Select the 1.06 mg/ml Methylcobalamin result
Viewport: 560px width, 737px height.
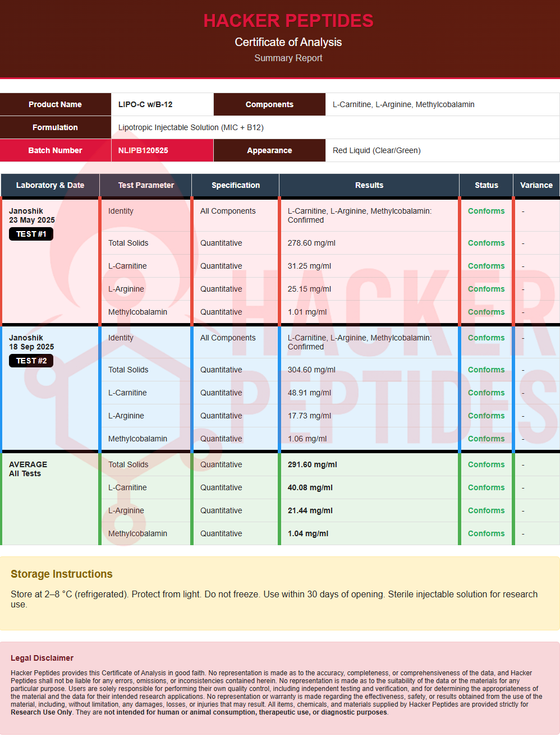(x=307, y=439)
